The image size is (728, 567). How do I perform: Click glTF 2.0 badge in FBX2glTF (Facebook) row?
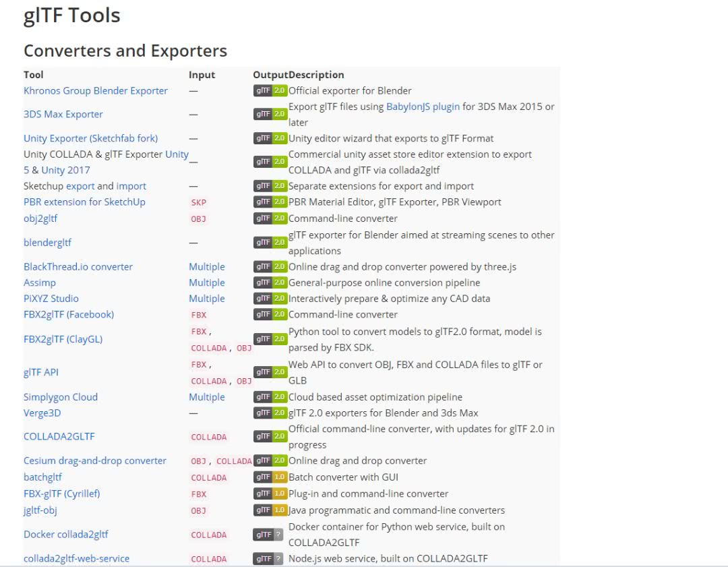(x=270, y=314)
